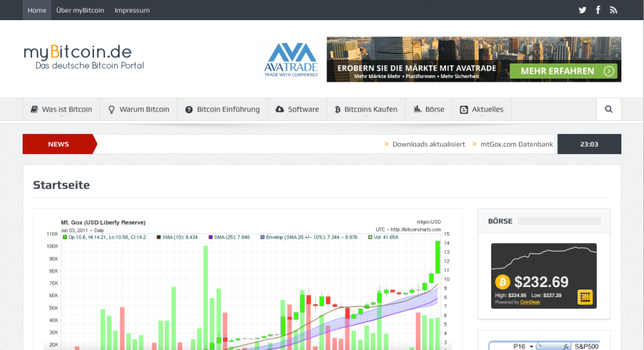Click the AvaTrade logo

[x=291, y=60]
